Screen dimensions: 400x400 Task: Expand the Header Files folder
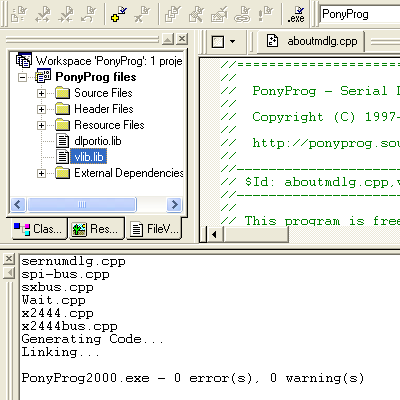click(x=41, y=109)
